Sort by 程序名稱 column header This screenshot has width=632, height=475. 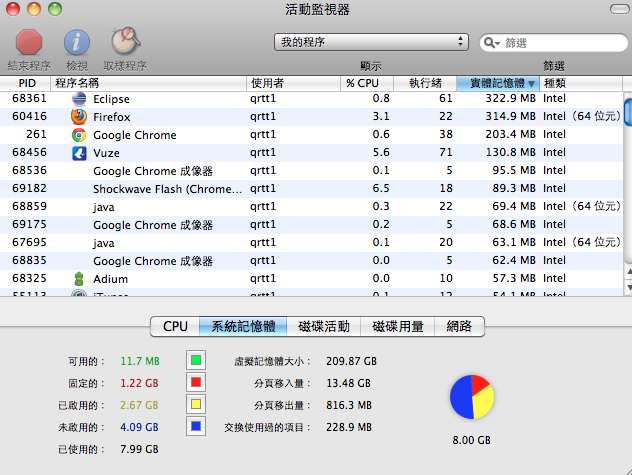[148, 83]
